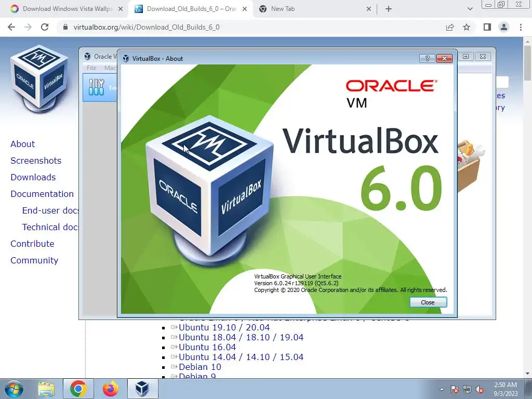Close the Windows Vista Wallpaper tab
This screenshot has width=532, height=399.
click(120, 9)
